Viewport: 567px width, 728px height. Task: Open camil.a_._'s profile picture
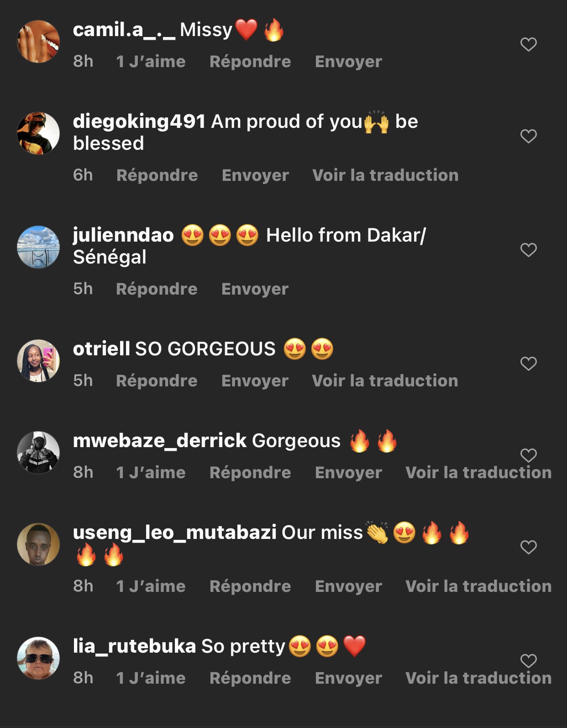pos(38,42)
